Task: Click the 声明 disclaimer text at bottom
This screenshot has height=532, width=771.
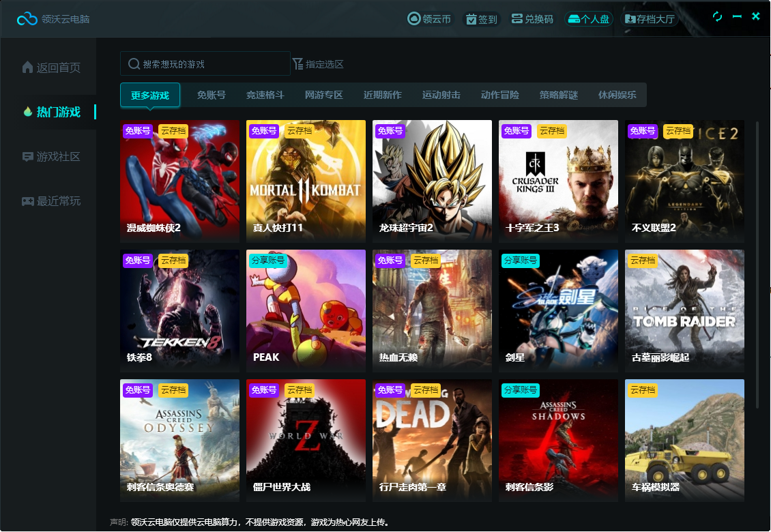Action: pyautogui.click(x=250, y=522)
